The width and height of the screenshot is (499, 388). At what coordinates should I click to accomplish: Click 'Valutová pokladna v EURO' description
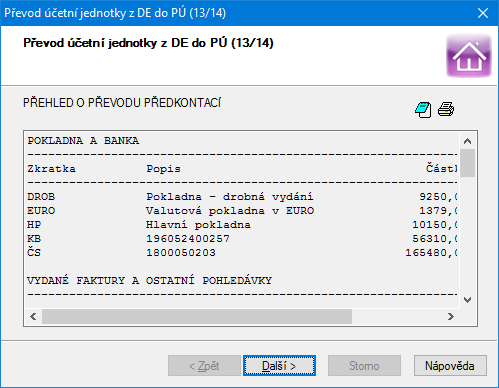click(230, 211)
